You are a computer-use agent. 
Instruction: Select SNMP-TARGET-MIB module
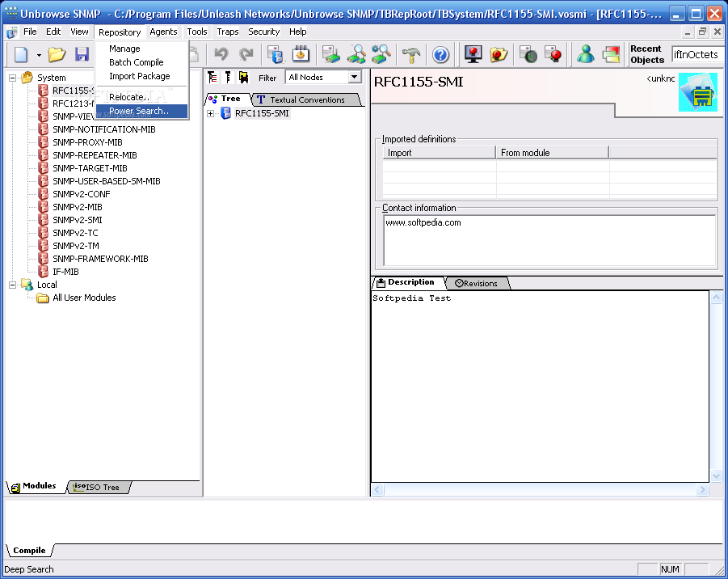tap(90, 169)
